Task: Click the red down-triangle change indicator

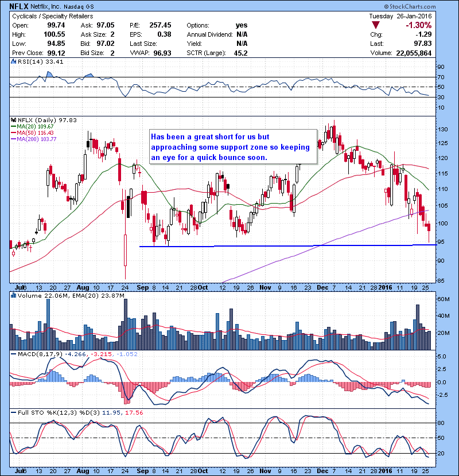Action: point(376,25)
